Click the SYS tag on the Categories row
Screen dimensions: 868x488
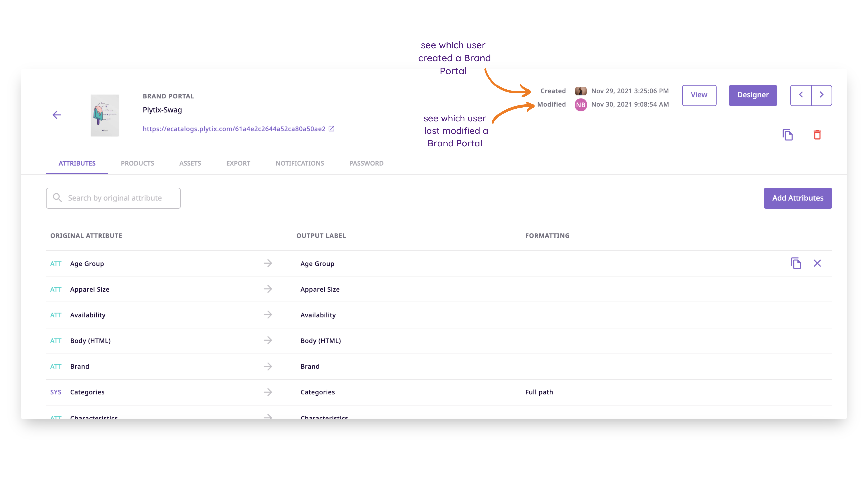click(x=56, y=392)
